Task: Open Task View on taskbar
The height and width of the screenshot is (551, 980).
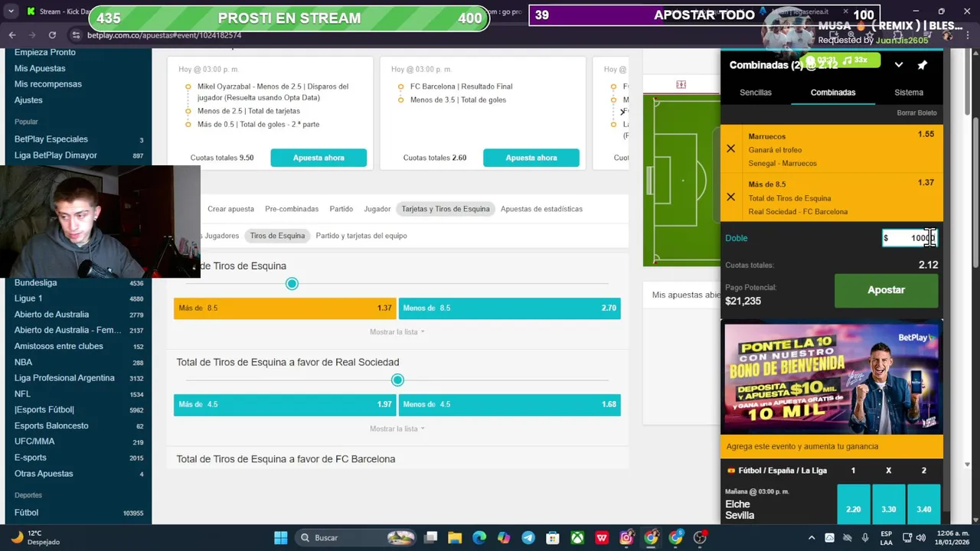Action: [x=430, y=537]
